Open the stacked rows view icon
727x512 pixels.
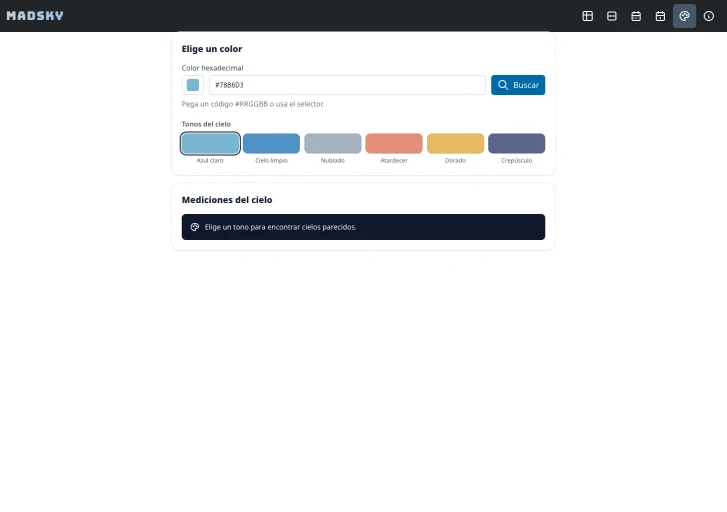point(612,16)
